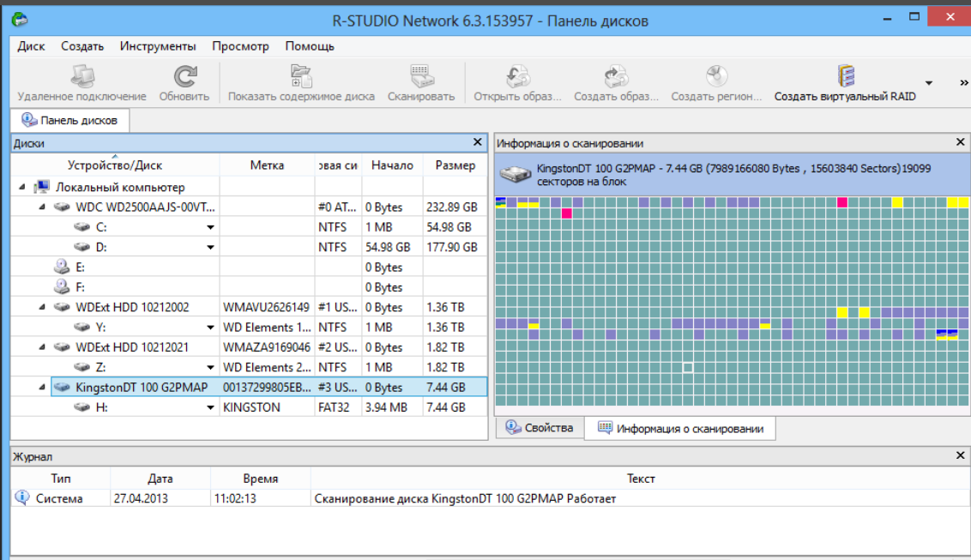971x560 pixels.
Task: Select Локальный компьютер computer icon
Action: point(41,187)
